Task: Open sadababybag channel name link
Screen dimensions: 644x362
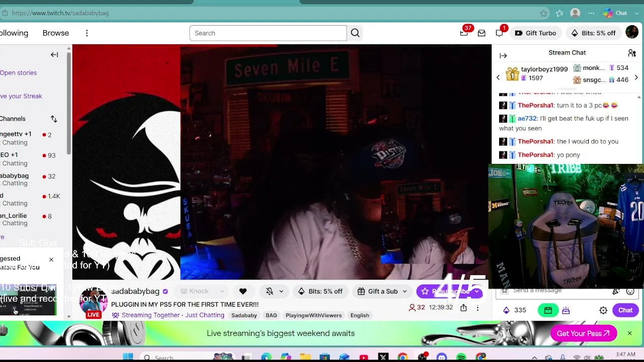Action: click(x=135, y=292)
